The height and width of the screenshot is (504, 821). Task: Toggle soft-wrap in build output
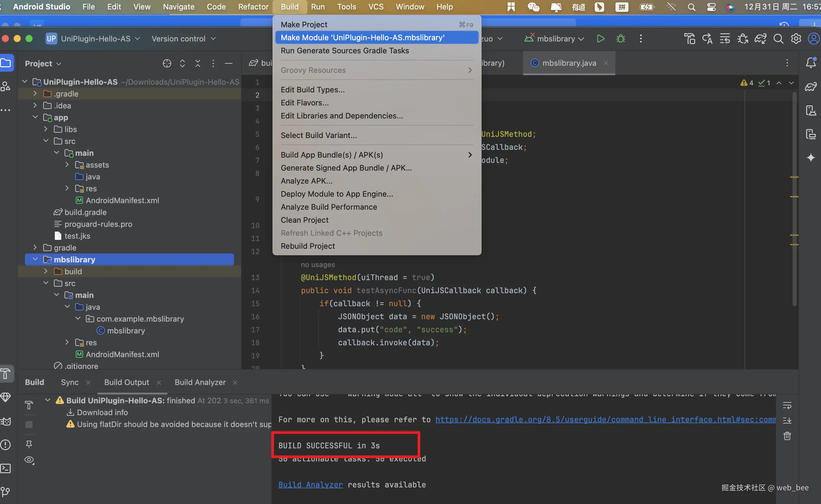[787, 405]
